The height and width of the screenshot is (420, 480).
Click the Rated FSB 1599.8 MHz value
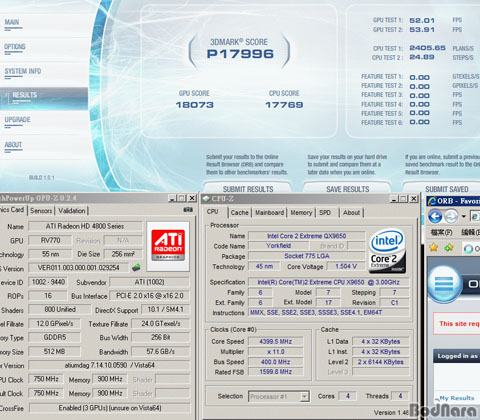[276, 372]
